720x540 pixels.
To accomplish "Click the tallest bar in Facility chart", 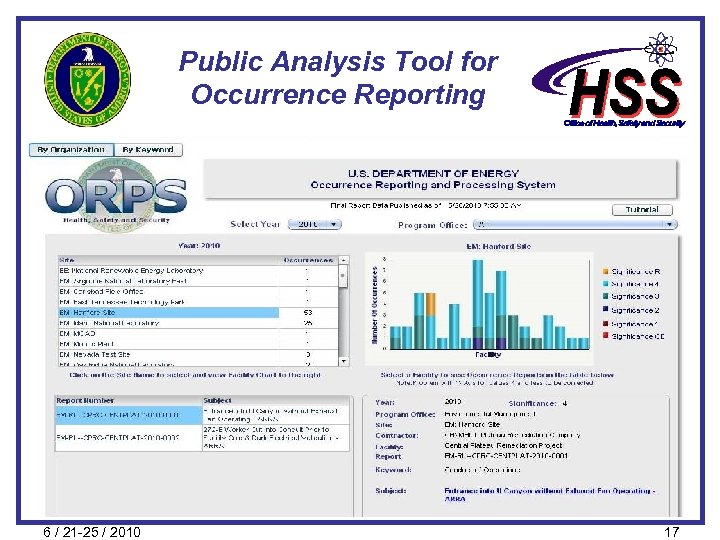I will (478, 304).
